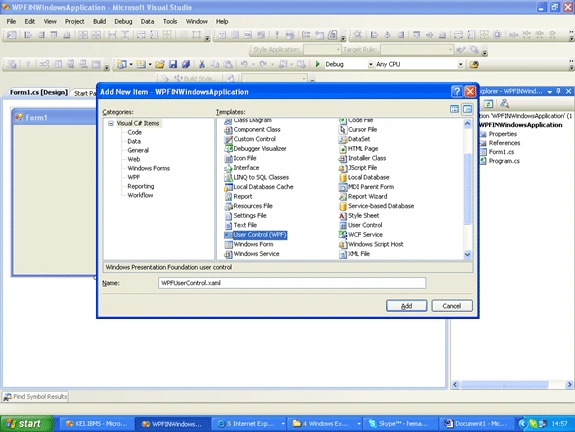The image size is (575, 432).
Task: Select the Custom Control template
Action: click(x=250, y=139)
